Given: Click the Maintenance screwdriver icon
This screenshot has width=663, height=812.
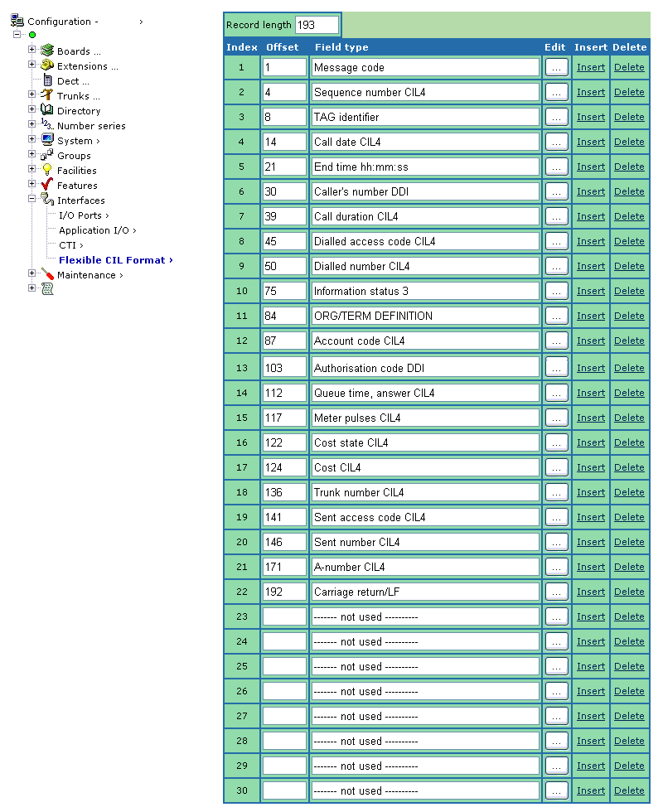Looking at the screenshot, I should [x=47, y=274].
